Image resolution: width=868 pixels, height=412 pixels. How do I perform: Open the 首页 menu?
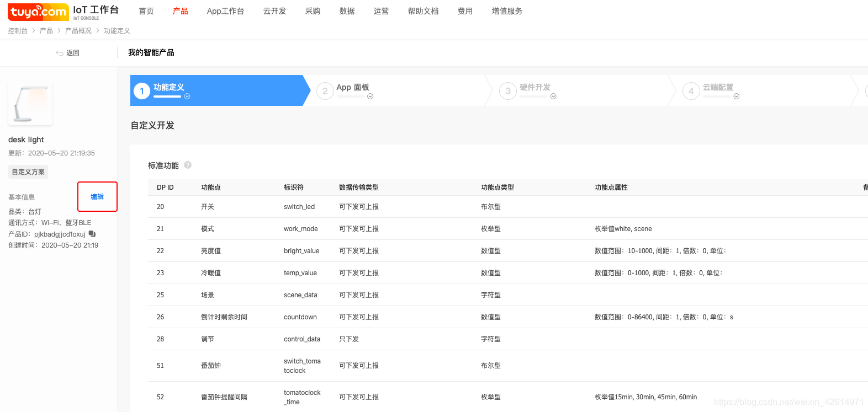click(146, 11)
